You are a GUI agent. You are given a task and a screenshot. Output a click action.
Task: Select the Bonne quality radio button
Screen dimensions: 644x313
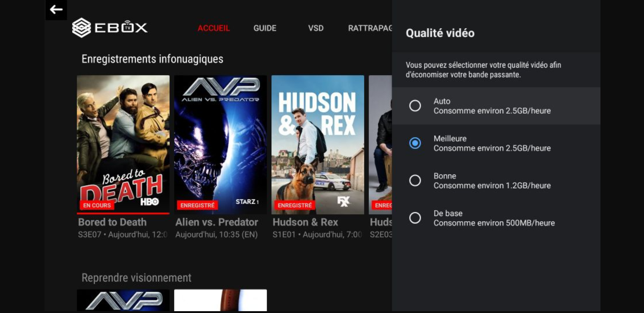415,180
